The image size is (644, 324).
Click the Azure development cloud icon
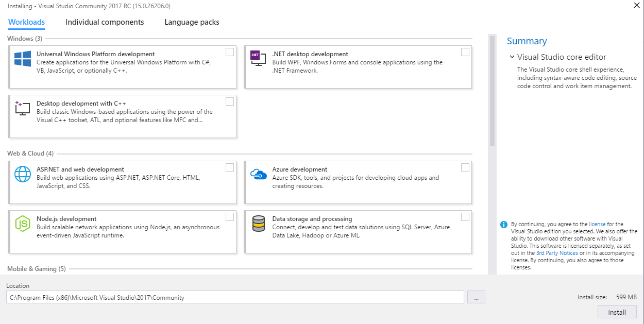[258, 174]
